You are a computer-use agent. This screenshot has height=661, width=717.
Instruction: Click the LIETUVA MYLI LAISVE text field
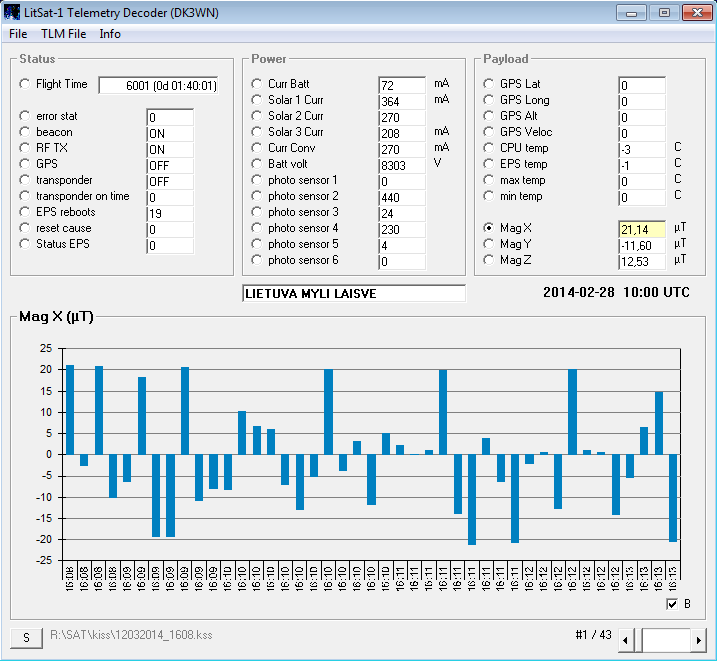pos(353,294)
